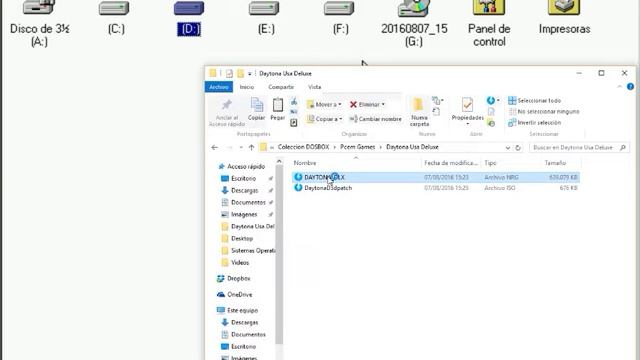The image size is (640, 360).
Task: Select the (F:) drive icon
Action: 339,8
